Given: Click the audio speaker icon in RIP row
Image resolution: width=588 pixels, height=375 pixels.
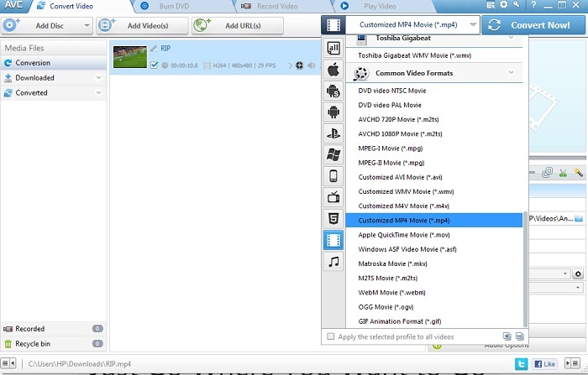Looking at the screenshot, I should pyautogui.click(x=312, y=65).
